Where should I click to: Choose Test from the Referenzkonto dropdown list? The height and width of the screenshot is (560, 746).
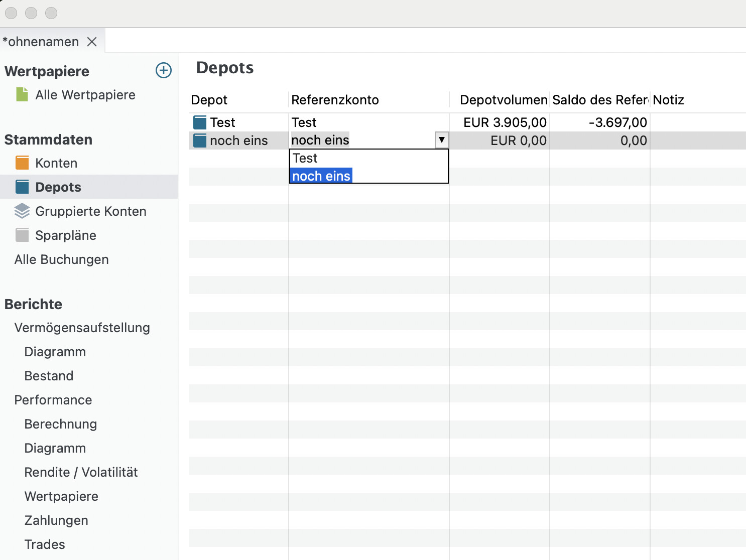coord(305,158)
